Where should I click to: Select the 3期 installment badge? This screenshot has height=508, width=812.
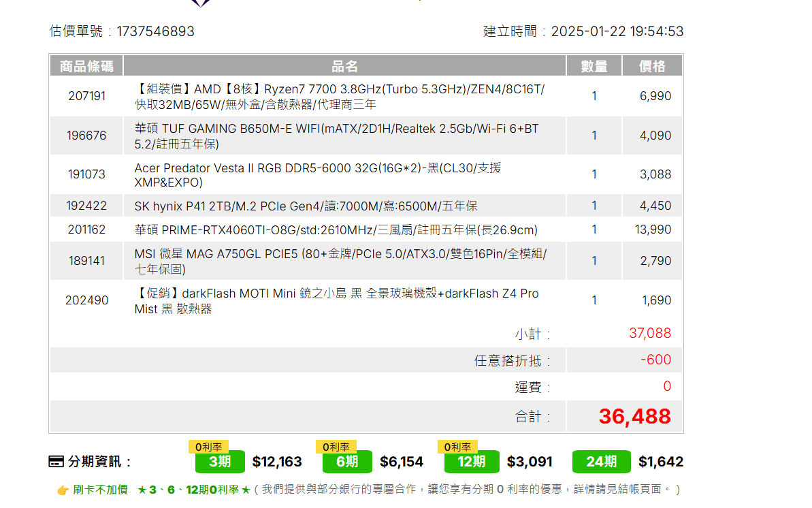pyautogui.click(x=220, y=462)
